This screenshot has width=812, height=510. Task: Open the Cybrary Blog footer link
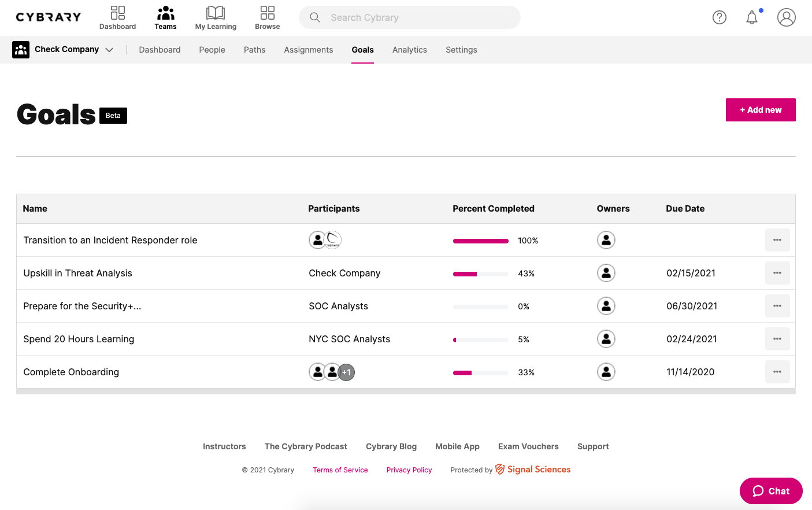391,446
